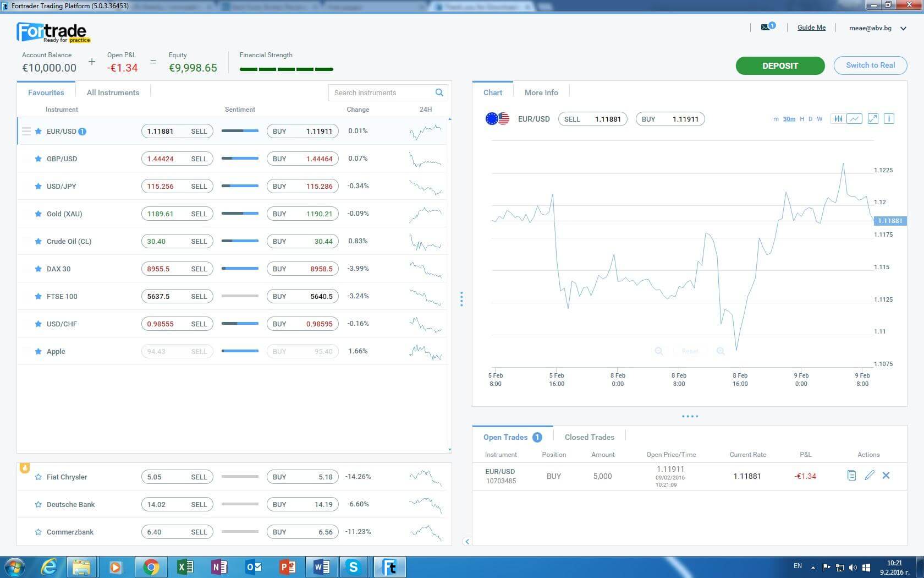Expand the account dropdown next to meae@abv.bg
The width and height of the screenshot is (924, 578).
click(x=903, y=29)
